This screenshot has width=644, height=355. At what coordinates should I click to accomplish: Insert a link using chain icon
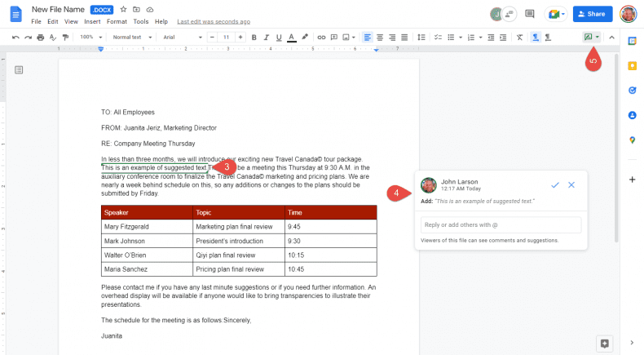tap(321, 38)
